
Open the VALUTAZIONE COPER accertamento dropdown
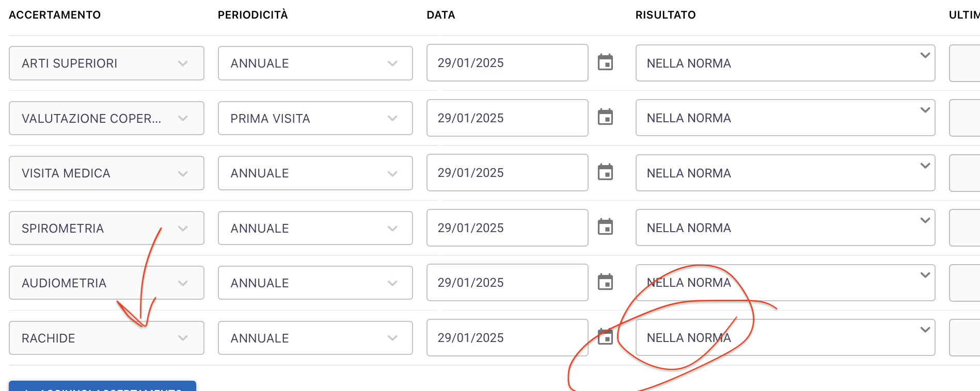(x=106, y=119)
